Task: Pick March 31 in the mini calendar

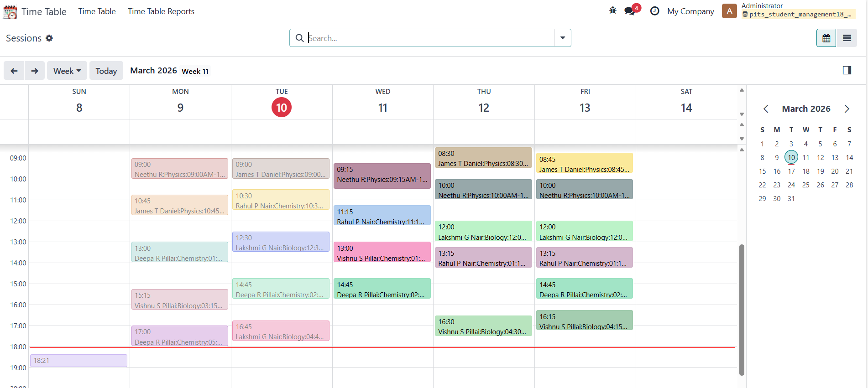Action: coord(791,199)
